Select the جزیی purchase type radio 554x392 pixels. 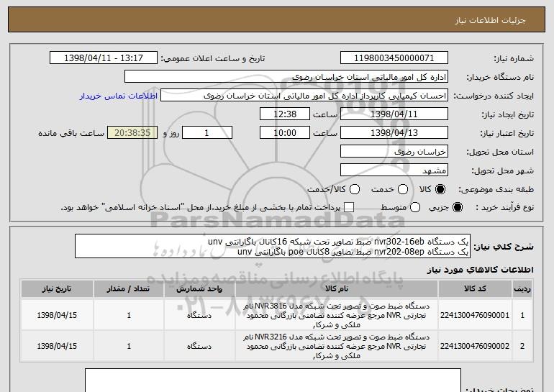click(x=458, y=208)
